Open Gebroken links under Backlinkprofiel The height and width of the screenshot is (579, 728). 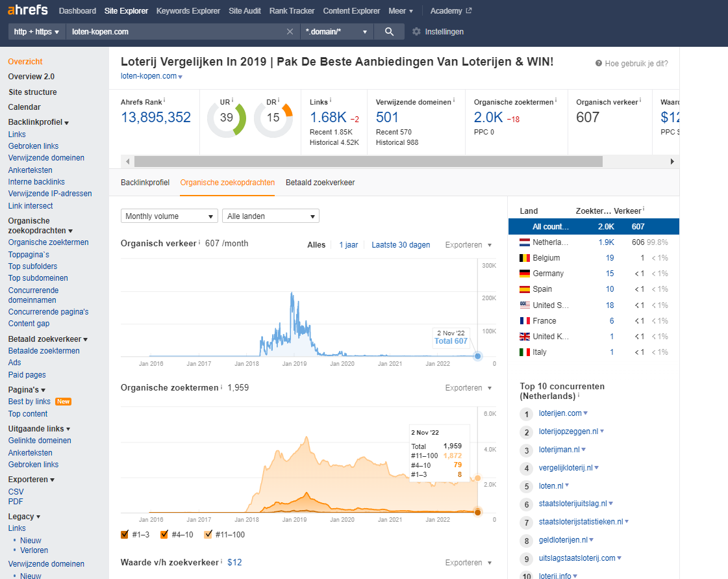[x=33, y=146]
